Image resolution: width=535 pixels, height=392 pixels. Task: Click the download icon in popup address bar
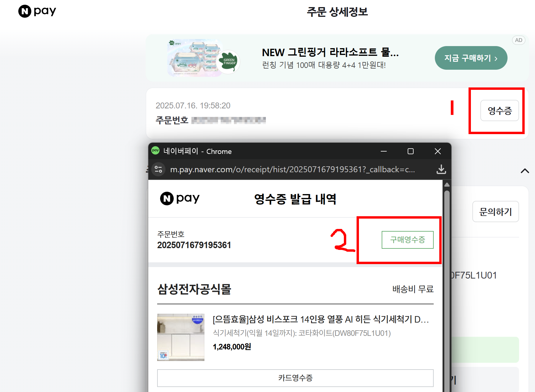(441, 169)
